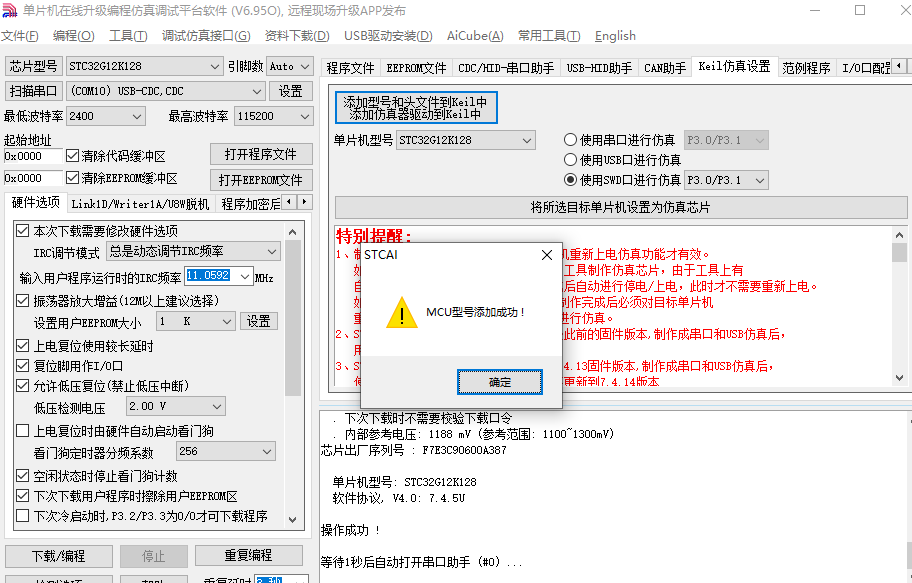Toggle 允许低压复位(禁止低压中断) checkbox
912x583 pixels.
click(23, 385)
